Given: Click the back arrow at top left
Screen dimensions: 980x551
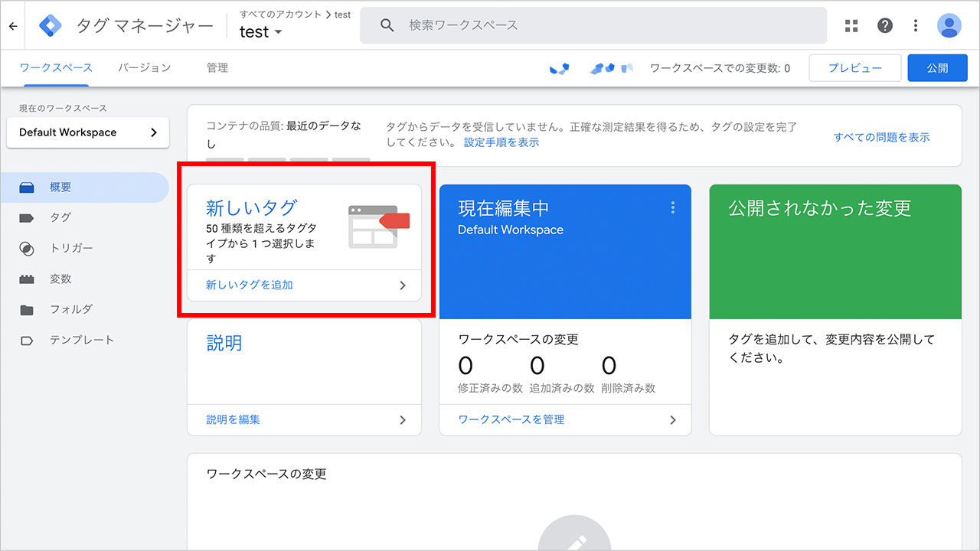Looking at the screenshot, I should 12,24.
